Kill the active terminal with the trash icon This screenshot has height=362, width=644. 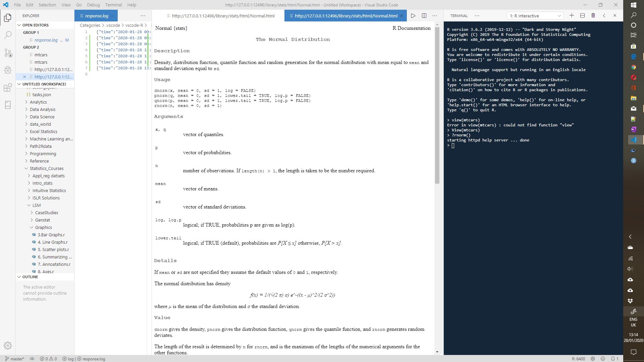pos(593,15)
